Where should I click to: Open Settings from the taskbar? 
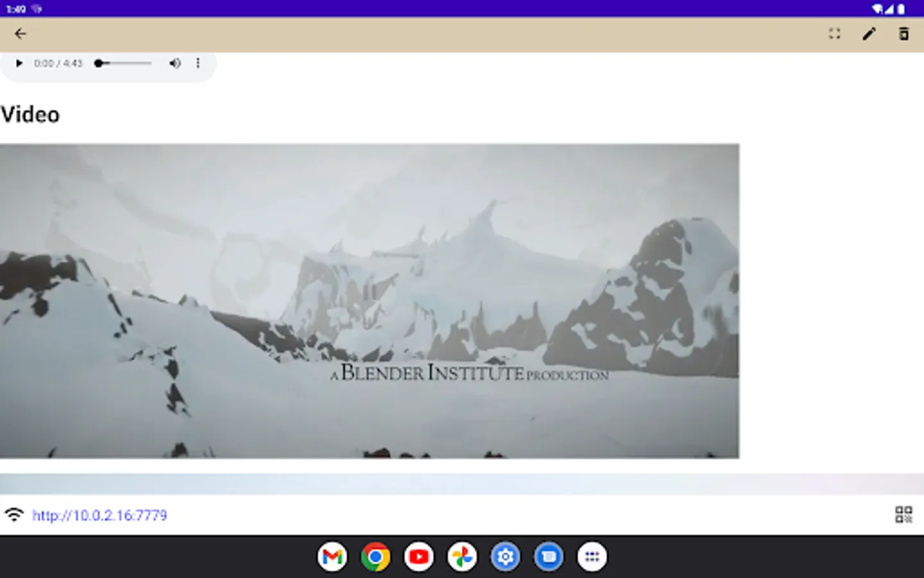click(x=506, y=557)
